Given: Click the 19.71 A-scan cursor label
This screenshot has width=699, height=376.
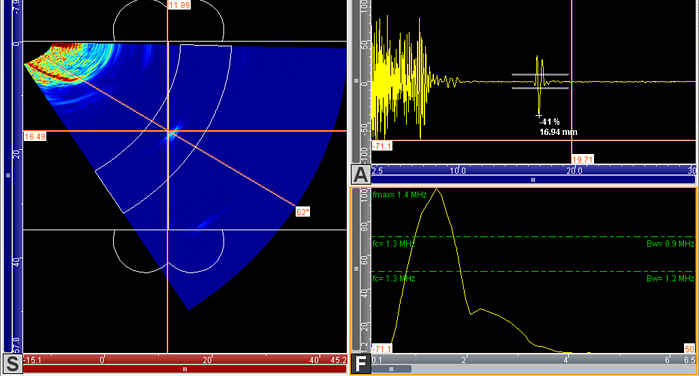Looking at the screenshot, I should [583, 159].
